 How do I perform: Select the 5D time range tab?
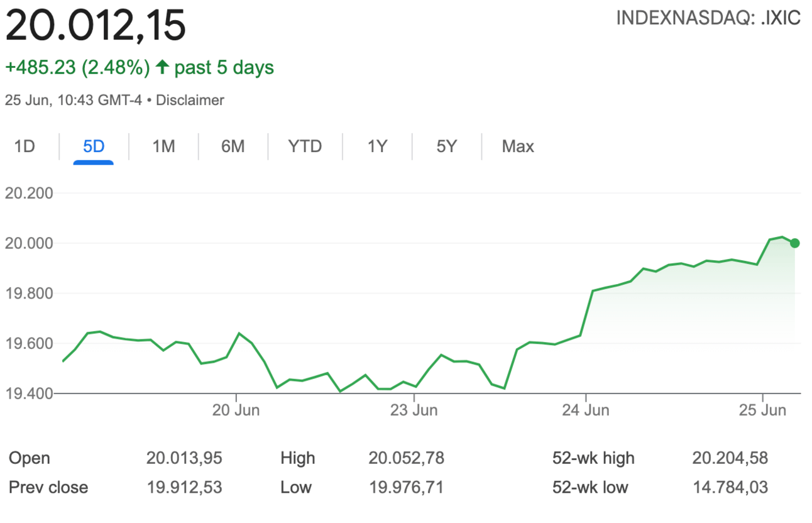(x=94, y=146)
